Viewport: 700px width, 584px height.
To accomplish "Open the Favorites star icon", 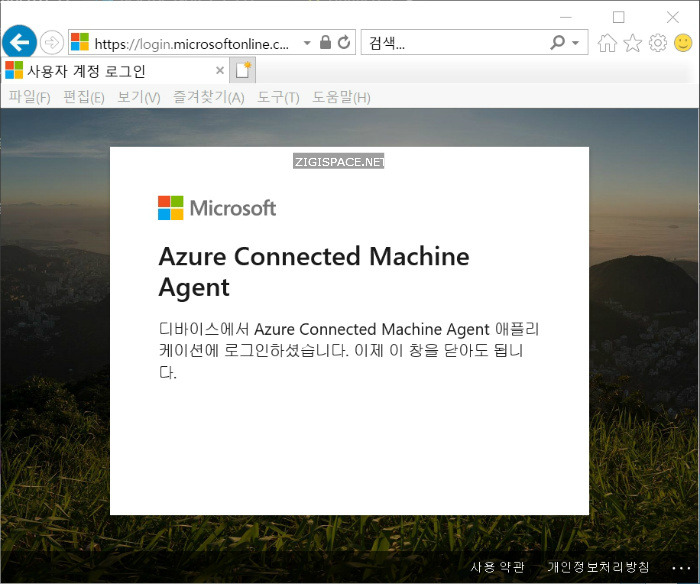I will 633,43.
